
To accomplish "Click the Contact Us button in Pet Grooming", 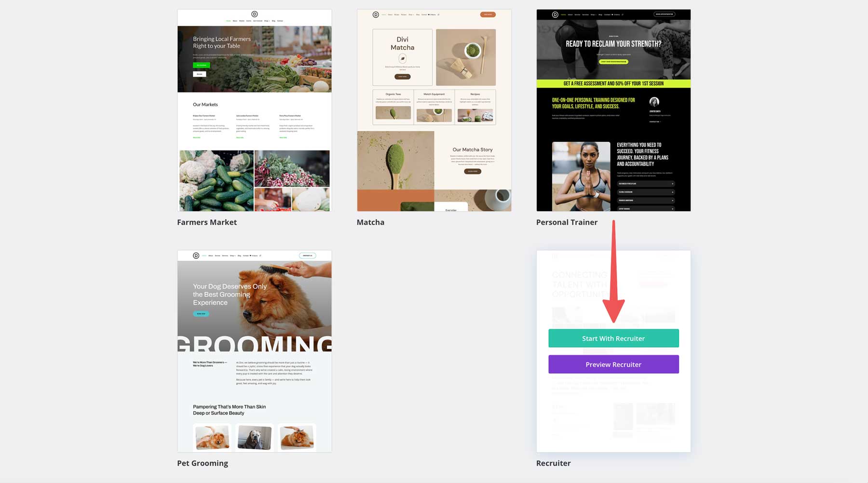I will pos(308,255).
